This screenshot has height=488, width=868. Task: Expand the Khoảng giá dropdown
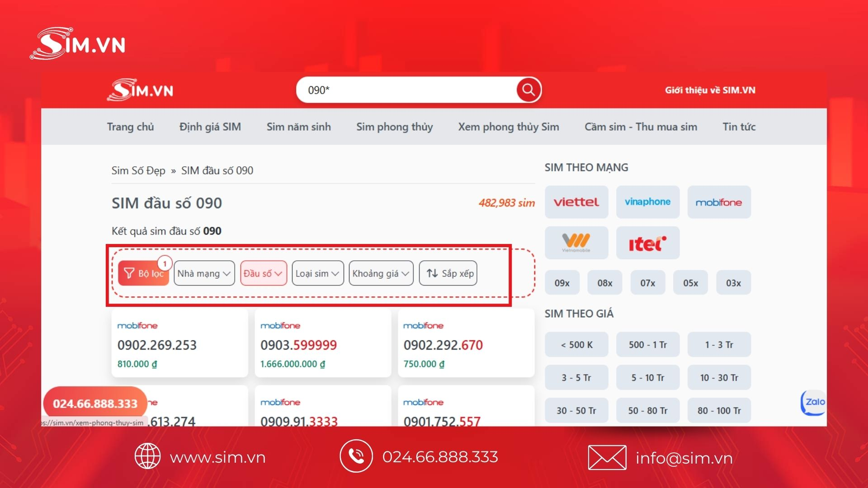tap(381, 273)
